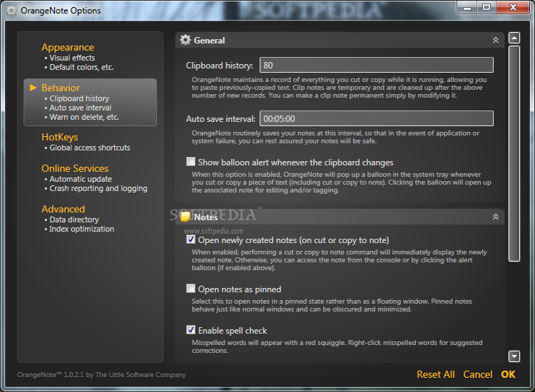The width and height of the screenshot is (535, 392).
Task: Uncheck Open newly created notes
Action: (x=190, y=239)
